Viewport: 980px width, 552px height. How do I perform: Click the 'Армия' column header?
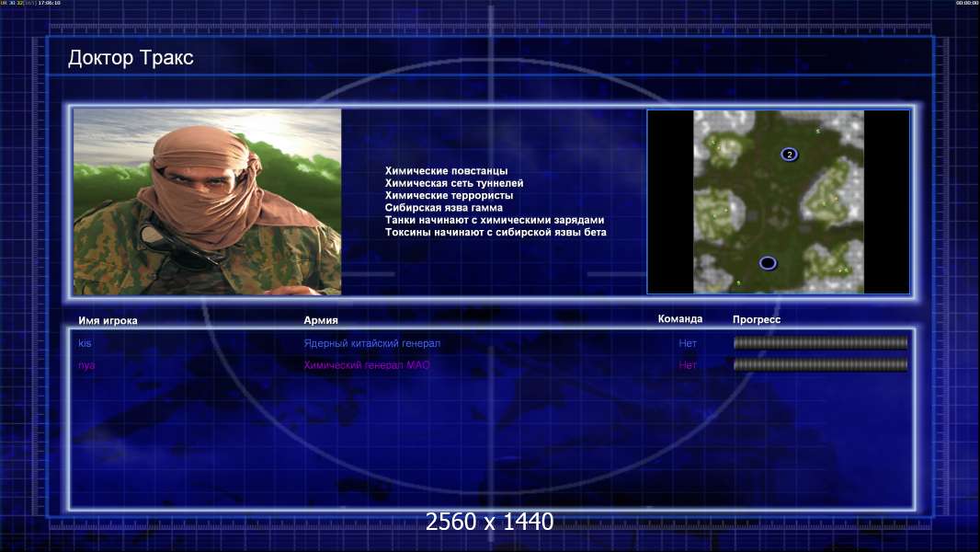click(321, 320)
